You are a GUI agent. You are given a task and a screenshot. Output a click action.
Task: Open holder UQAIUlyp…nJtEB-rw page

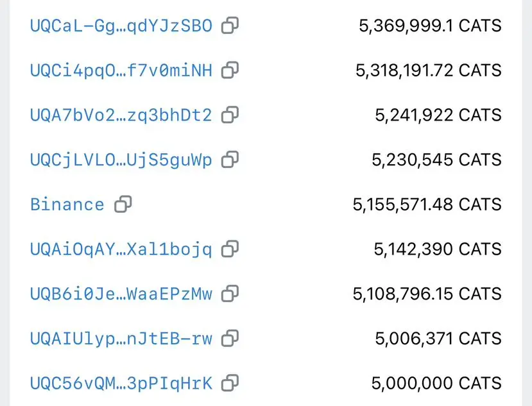121,339
